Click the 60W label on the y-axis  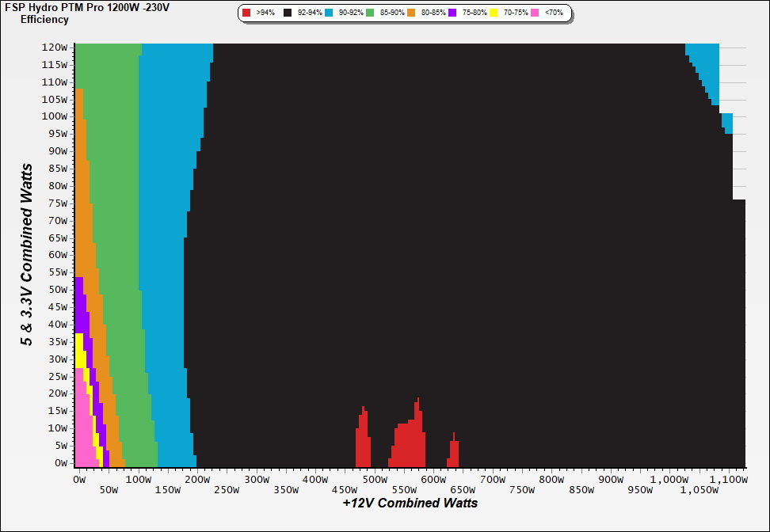click(57, 255)
